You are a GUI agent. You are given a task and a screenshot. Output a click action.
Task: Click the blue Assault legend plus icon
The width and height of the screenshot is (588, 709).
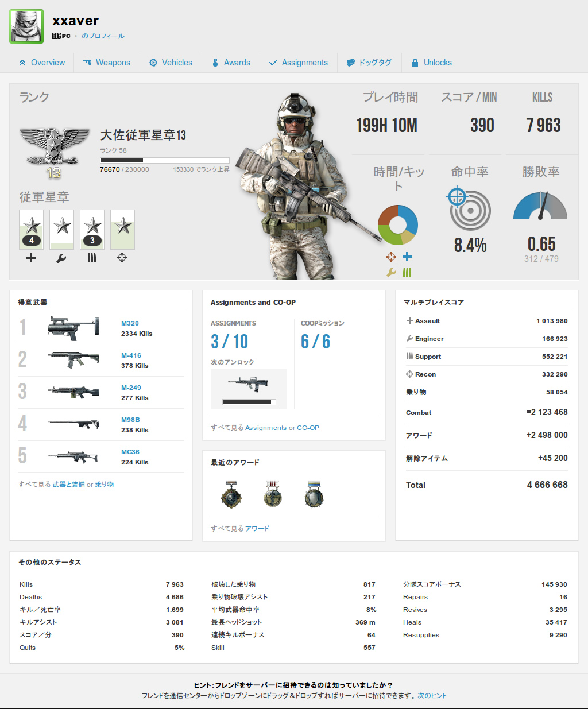click(407, 257)
